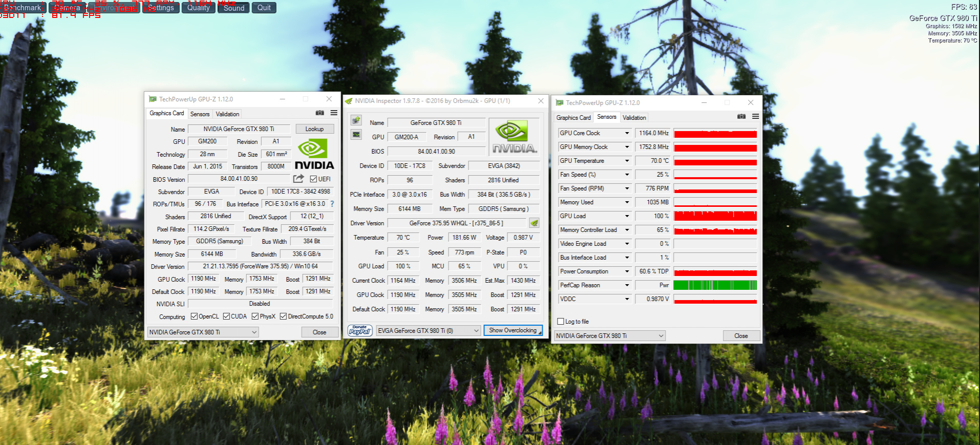
Task: Click the PerfCap Reason green graph
Action: (715, 285)
